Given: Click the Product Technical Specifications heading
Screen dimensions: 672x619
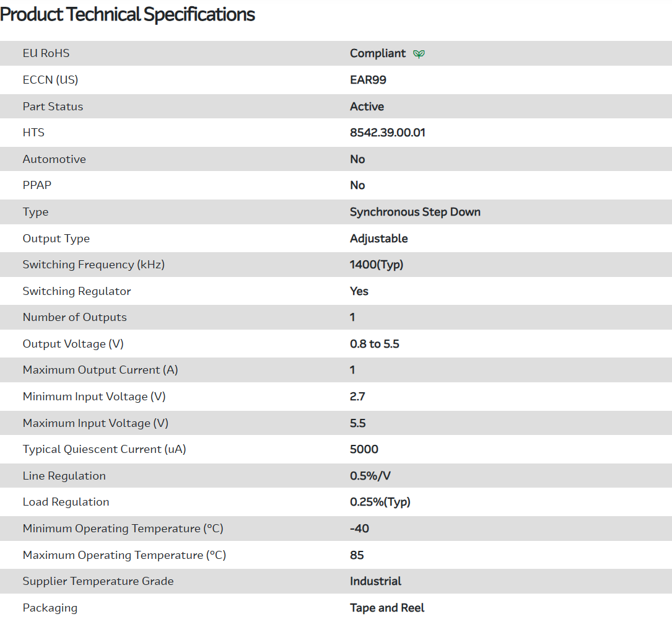Looking at the screenshot, I should pyautogui.click(x=128, y=14).
